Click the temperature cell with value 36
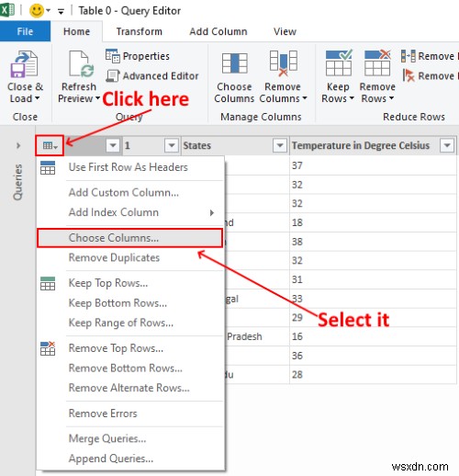 (x=373, y=356)
